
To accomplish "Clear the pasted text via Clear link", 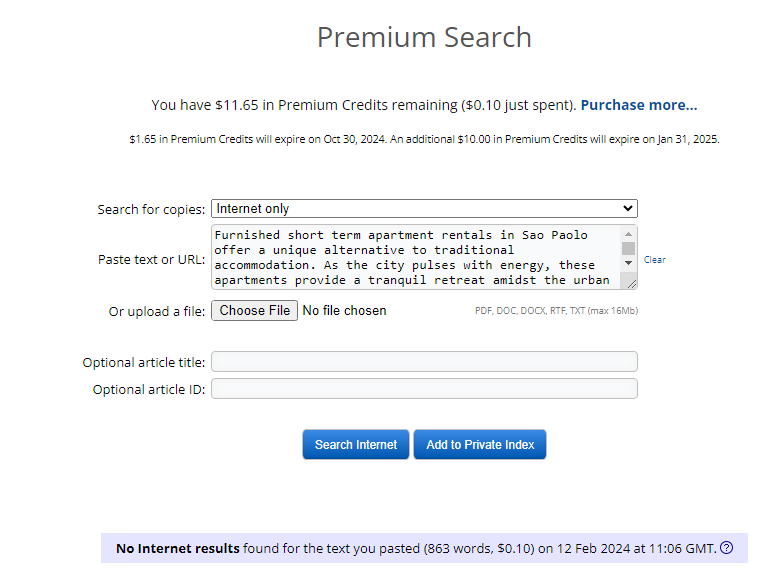I will coord(654,260).
